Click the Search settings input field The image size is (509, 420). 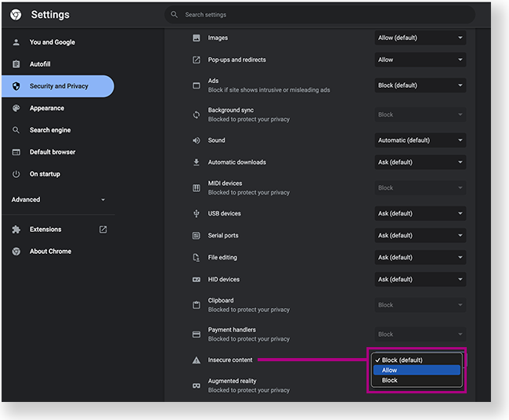321,15
